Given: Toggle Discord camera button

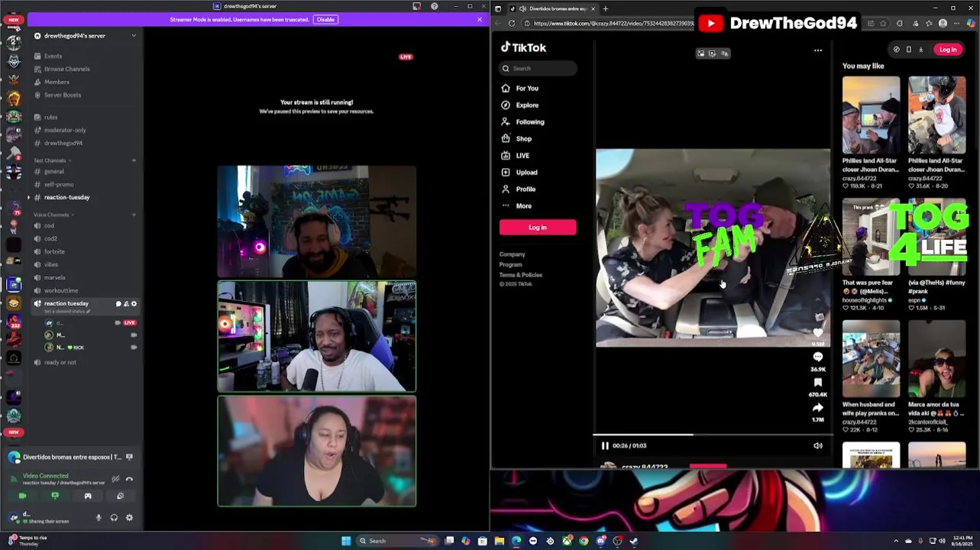Looking at the screenshot, I should (x=22, y=496).
